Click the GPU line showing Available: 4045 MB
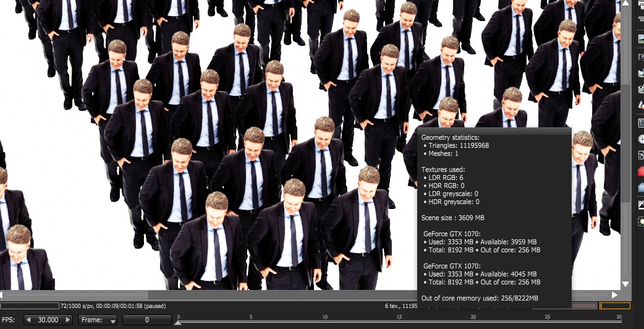 [480, 274]
